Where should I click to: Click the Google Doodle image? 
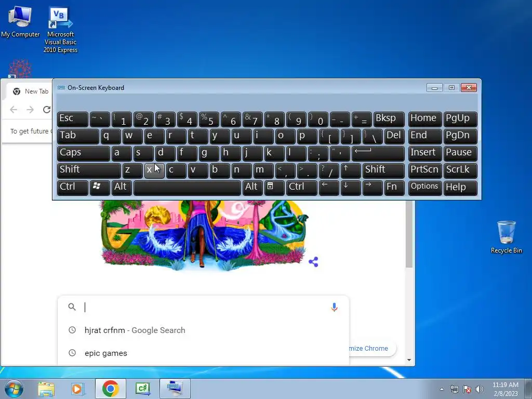pos(204,236)
